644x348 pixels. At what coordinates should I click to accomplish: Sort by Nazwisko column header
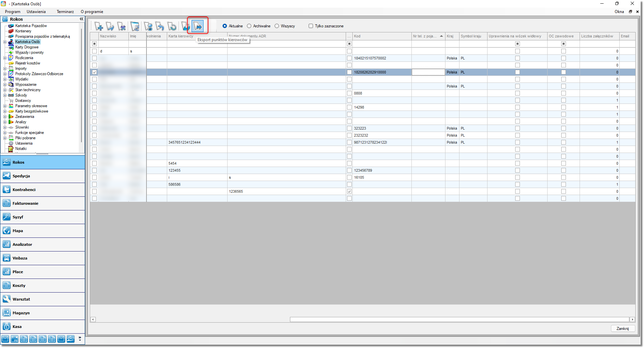pyautogui.click(x=113, y=36)
